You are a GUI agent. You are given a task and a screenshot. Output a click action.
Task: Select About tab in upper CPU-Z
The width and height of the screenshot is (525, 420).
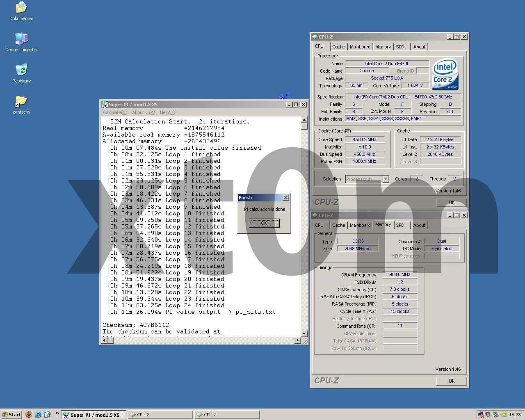[419, 47]
